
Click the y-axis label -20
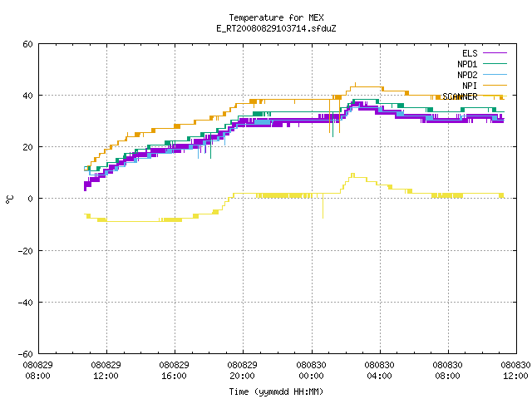click(x=26, y=251)
